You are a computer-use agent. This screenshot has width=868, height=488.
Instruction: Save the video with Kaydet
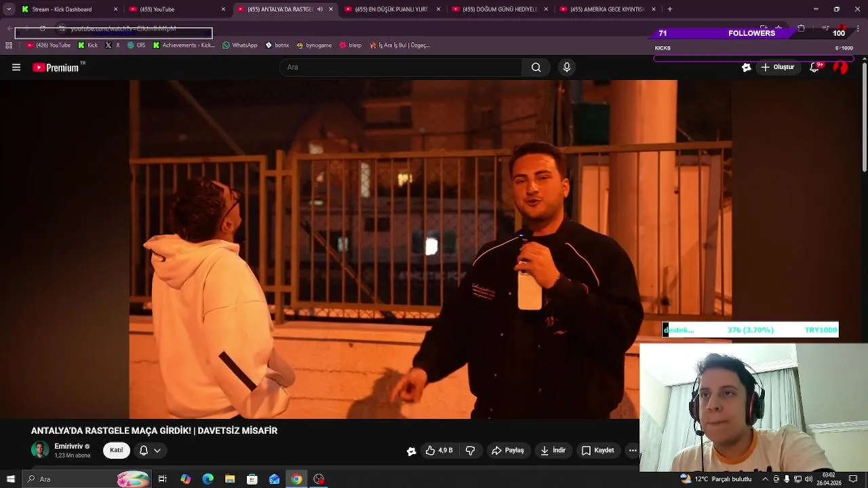(x=597, y=451)
